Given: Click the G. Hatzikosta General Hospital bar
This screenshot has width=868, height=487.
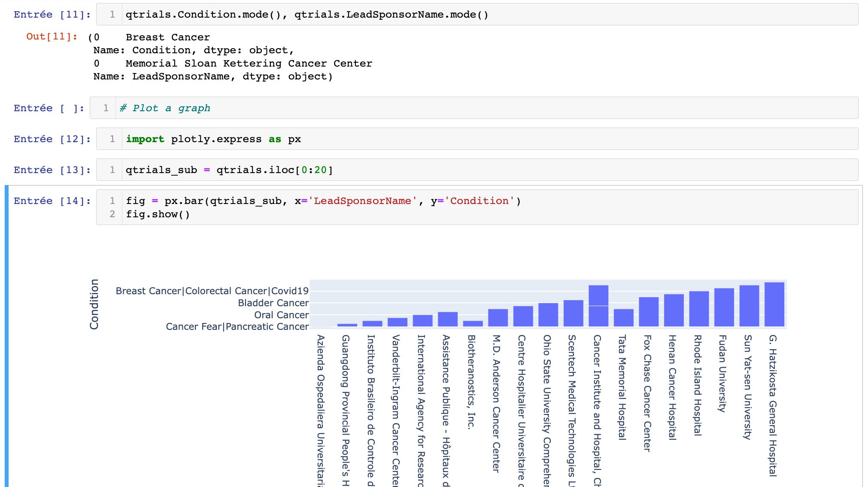Looking at the screenshot, I should (x=774, y=304).
